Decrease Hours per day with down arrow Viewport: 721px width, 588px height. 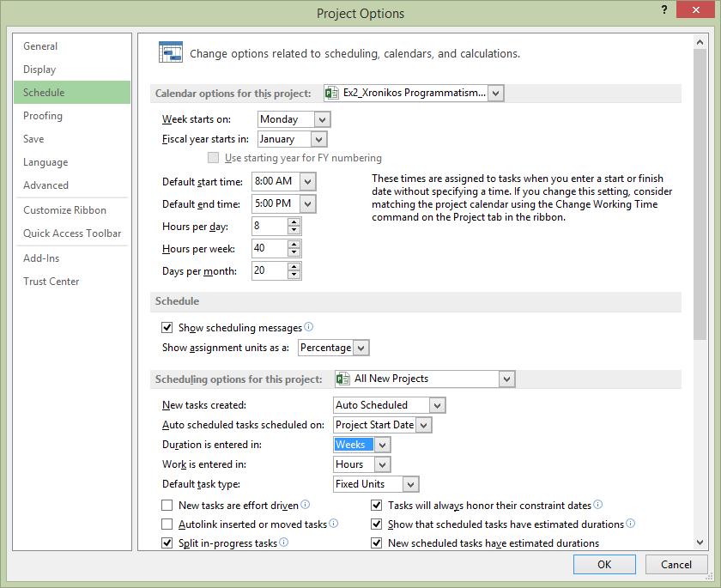294,230
